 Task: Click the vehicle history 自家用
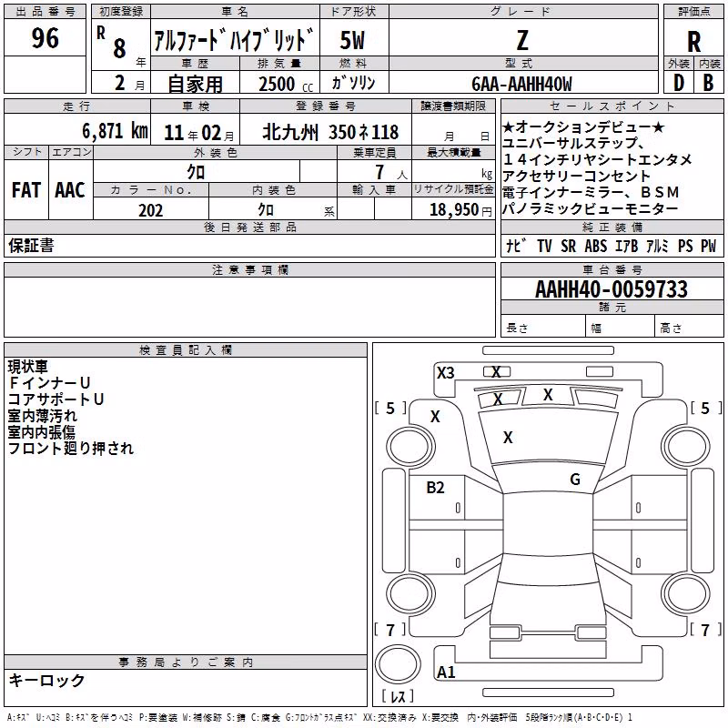click(x=195, y=84)
